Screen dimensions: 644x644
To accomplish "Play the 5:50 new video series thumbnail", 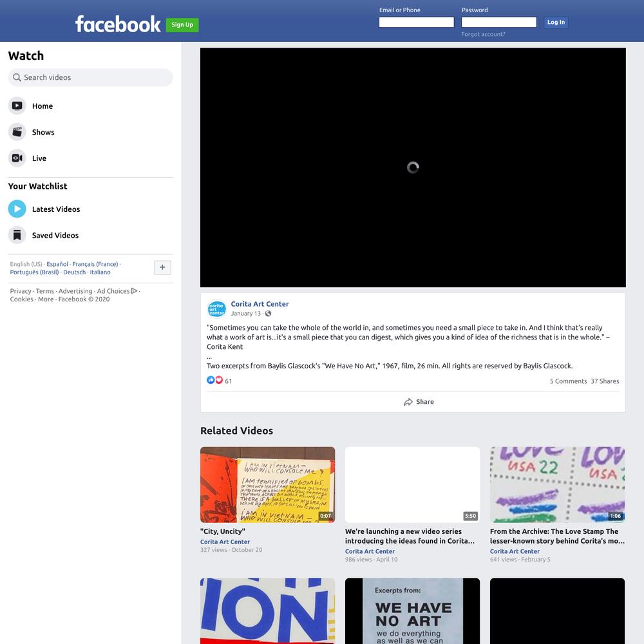I will pyautogui.click(x=412, y=485).
